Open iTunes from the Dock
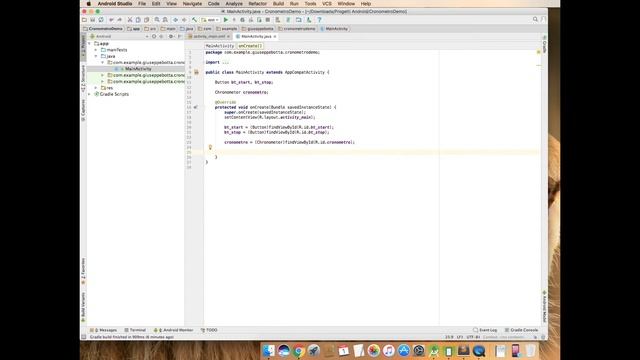This screenshot has width=640, height=360. click(x=389, y=351)
